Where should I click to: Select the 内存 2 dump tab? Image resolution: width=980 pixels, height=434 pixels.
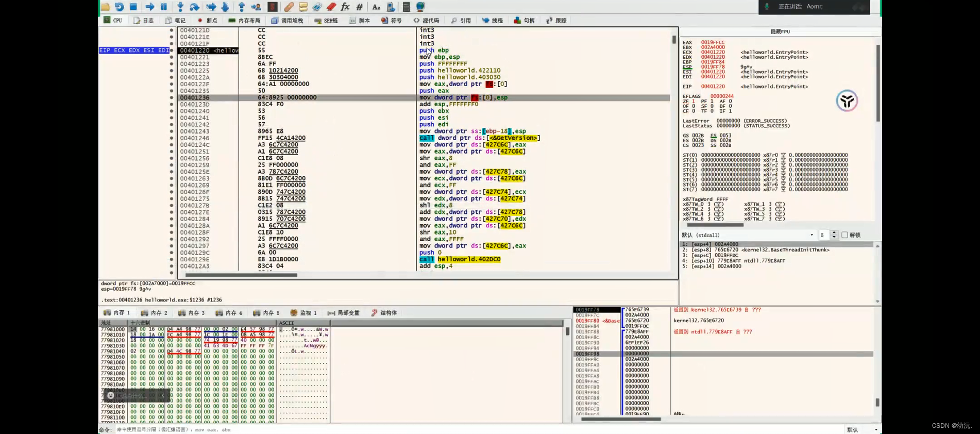pos(154,312)
